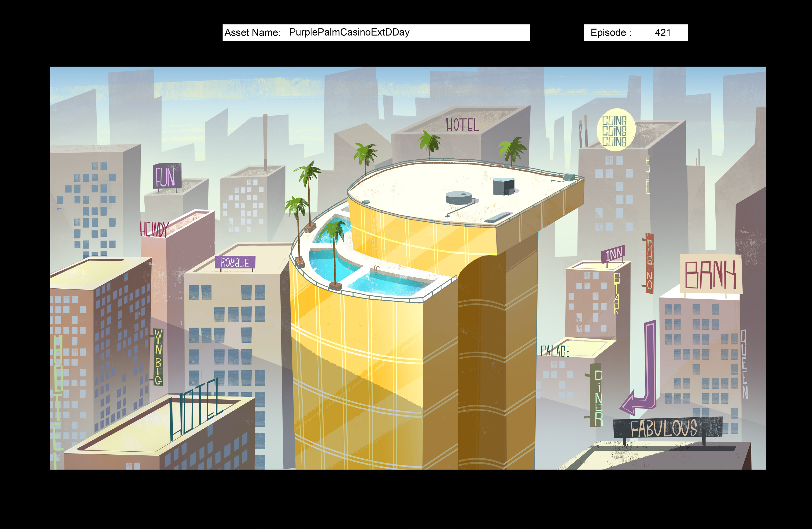
Task: Click the maroon HOTEL sign on background building
Action: click(x=462, y=125)
